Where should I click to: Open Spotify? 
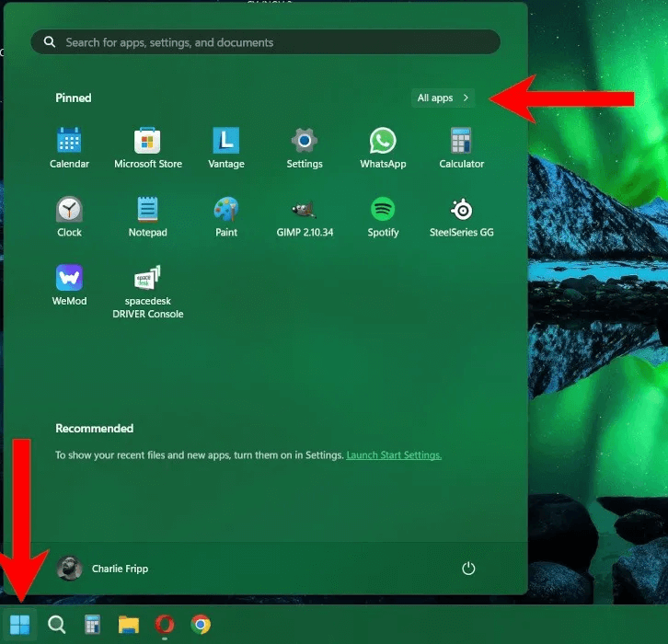tap(383, 216)
